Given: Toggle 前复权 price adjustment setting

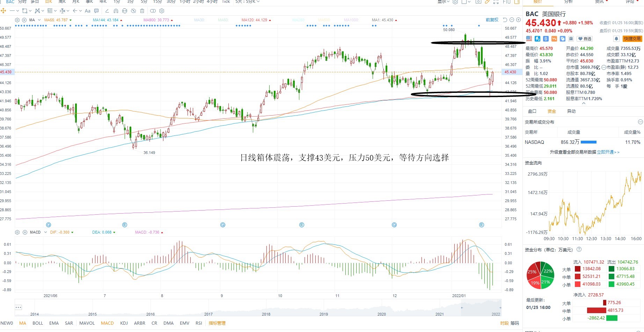Looking at the screenshot, I should point(492,20).
